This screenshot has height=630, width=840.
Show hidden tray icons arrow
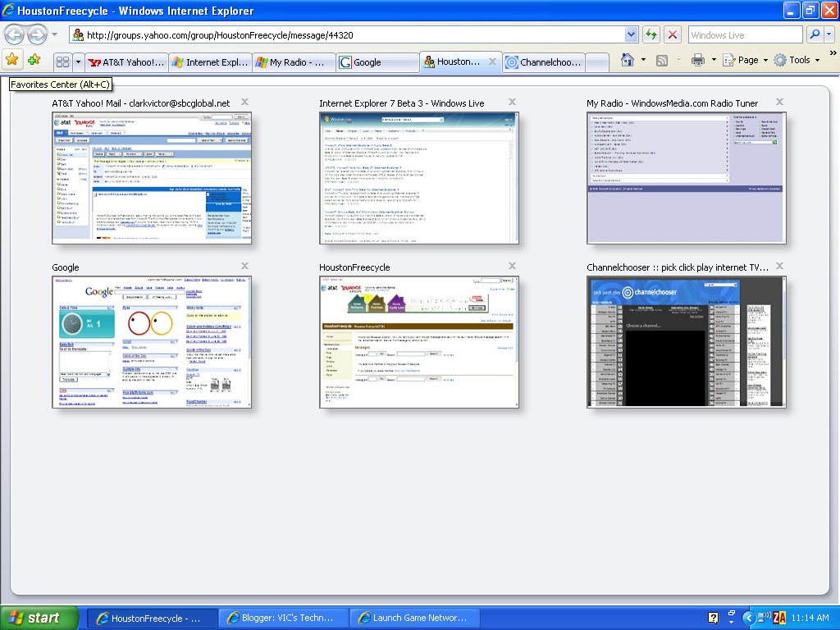click(748, 619)
